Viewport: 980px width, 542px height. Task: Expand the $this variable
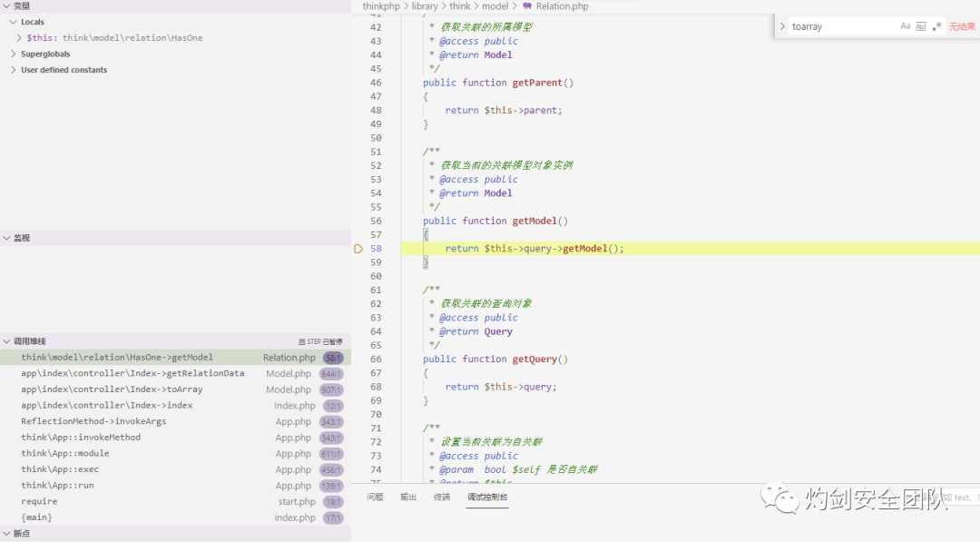pos(19,38)
